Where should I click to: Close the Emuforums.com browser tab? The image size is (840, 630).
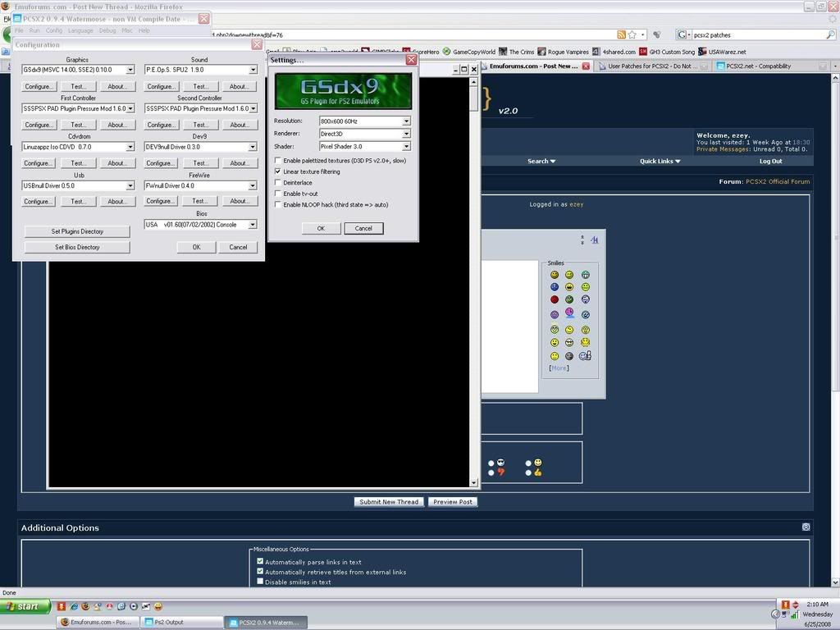pyautogui.click(x=586, y=66)
